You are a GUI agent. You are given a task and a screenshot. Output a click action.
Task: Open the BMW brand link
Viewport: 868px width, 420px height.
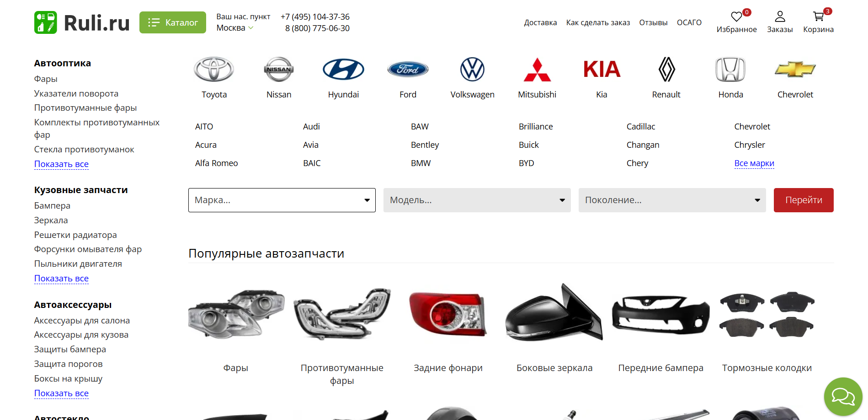coord(421,163)
